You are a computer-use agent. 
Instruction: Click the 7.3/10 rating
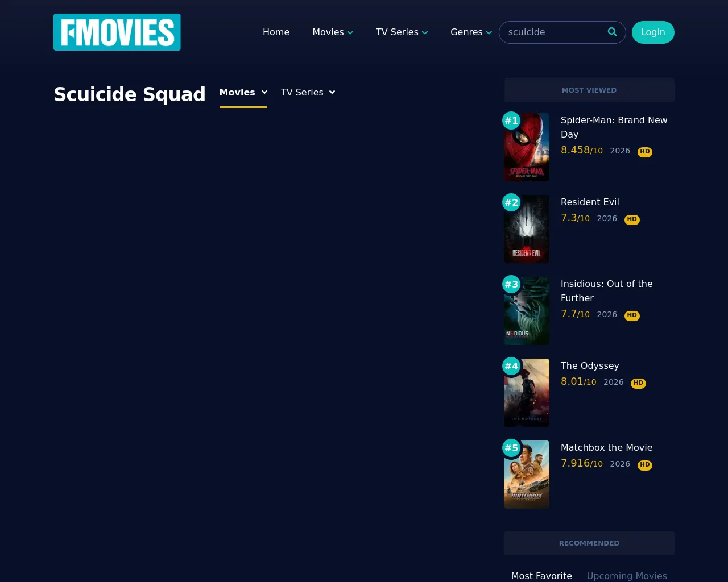point(575,218)
